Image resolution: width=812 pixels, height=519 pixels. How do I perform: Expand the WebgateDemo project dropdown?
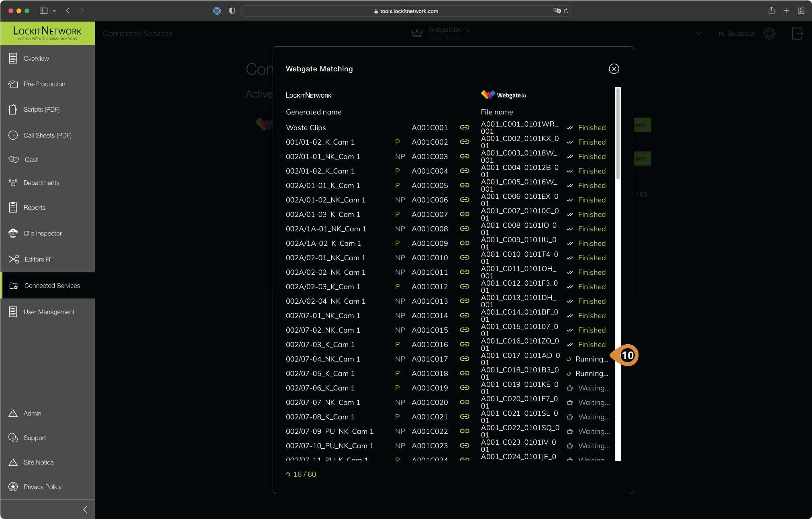point(699,33)
